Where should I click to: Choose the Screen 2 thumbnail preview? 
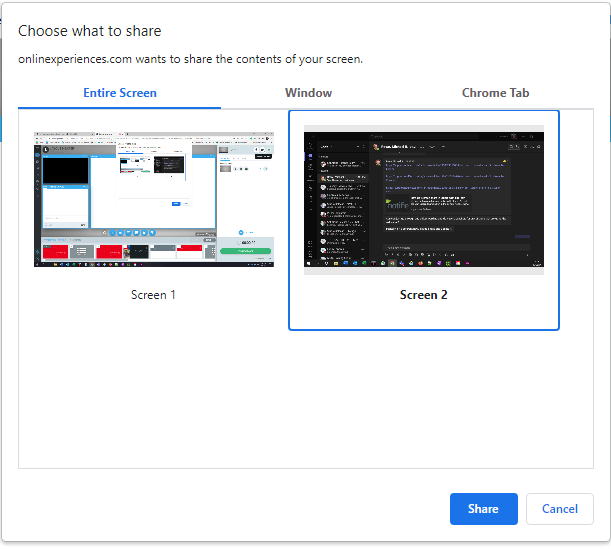point(424,199)
